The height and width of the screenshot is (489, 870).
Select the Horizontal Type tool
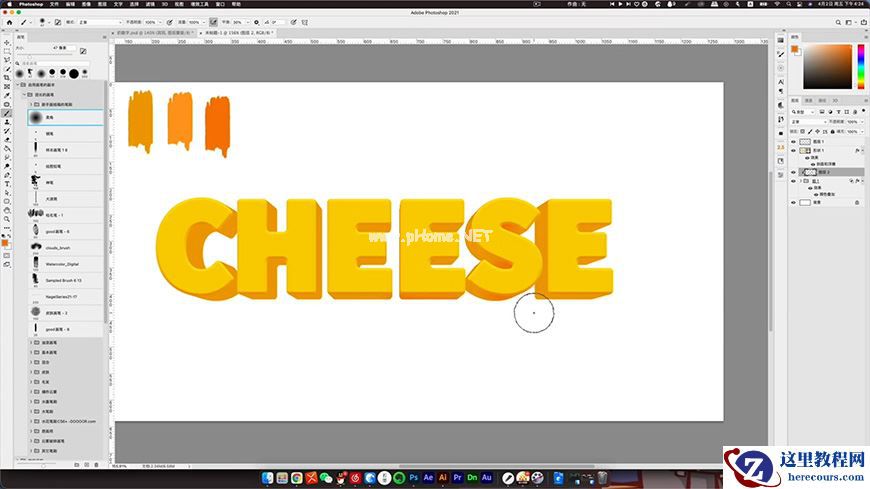pos(7,184)
